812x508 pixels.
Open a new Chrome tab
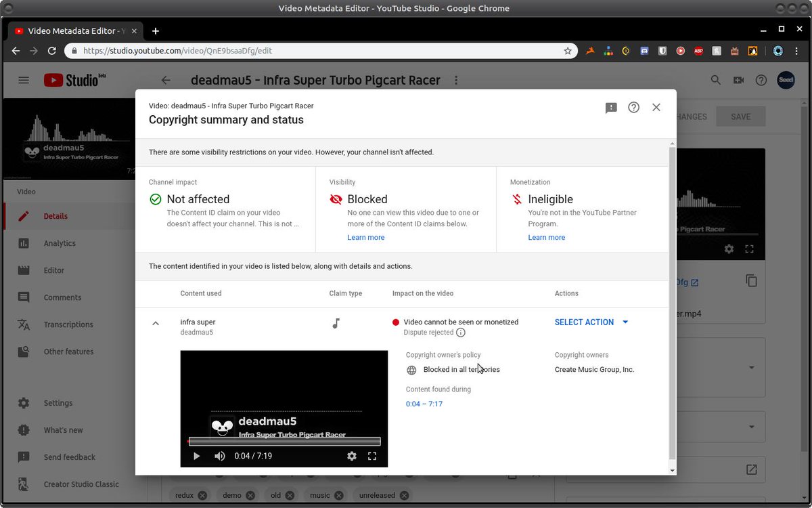(156, 31)
